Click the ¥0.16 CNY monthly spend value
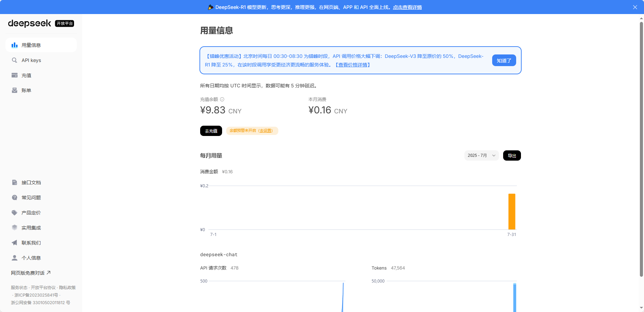644x312 pixels. [328, 110]
